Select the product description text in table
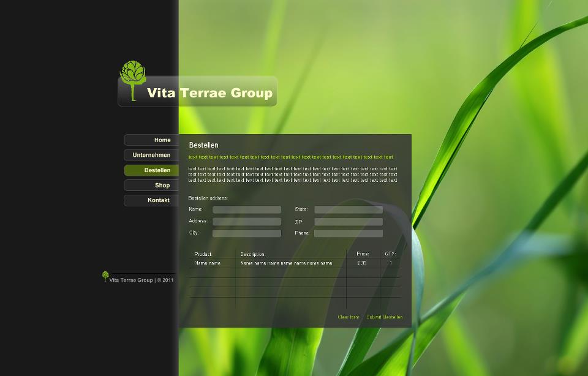Screen dimensions: 588x376 286,263
